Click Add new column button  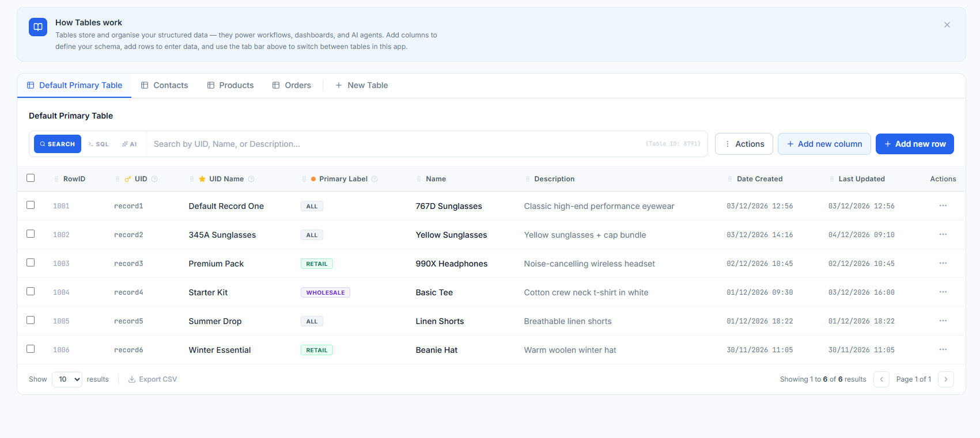pyautogui.click(x=824, y=144)
